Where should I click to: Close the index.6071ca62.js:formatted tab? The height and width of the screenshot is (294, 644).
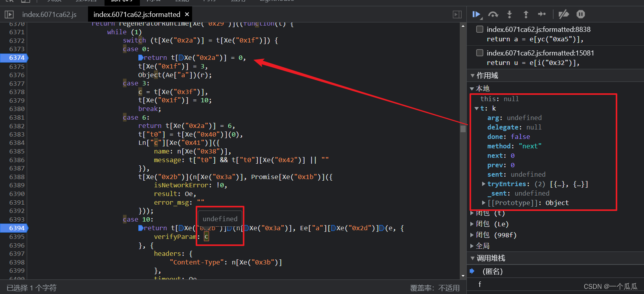point(187,14)
